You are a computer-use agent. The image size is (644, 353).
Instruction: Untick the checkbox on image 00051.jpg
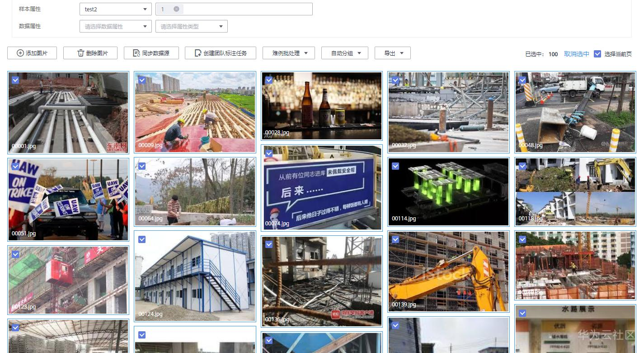(15, 166)
